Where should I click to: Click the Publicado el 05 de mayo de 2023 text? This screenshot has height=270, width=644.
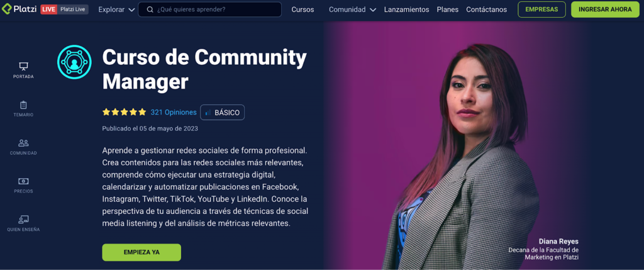tap(150, 128)
